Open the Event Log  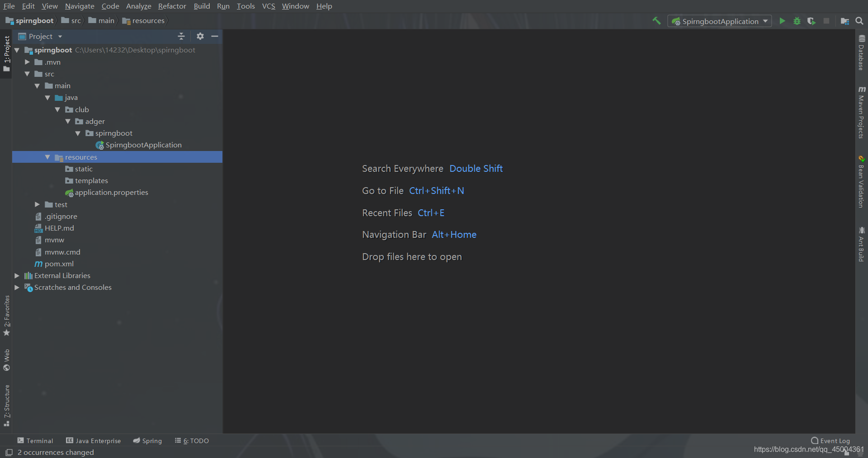830,441
